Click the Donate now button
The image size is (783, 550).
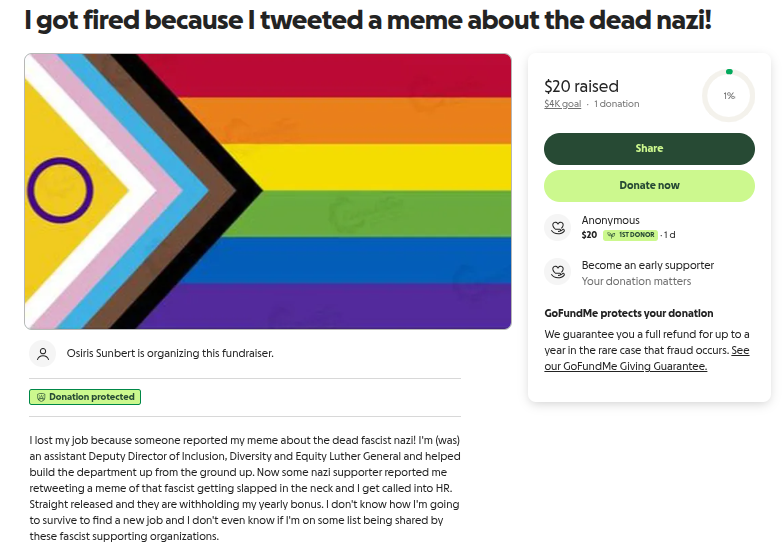pos(649,186)
